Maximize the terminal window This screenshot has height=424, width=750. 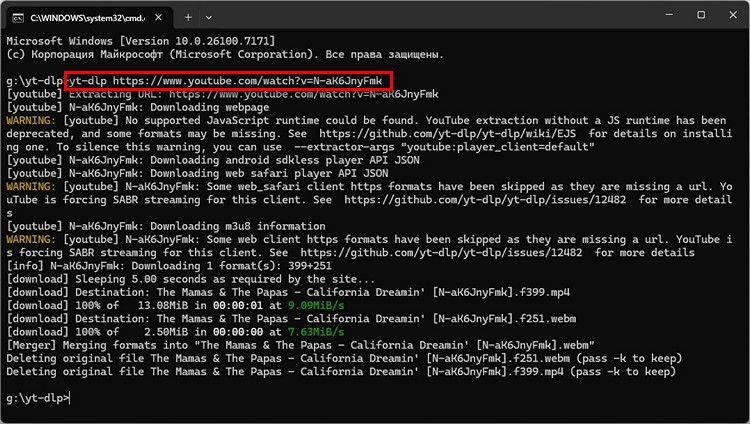pyautogui.click(x=700, y=15)
